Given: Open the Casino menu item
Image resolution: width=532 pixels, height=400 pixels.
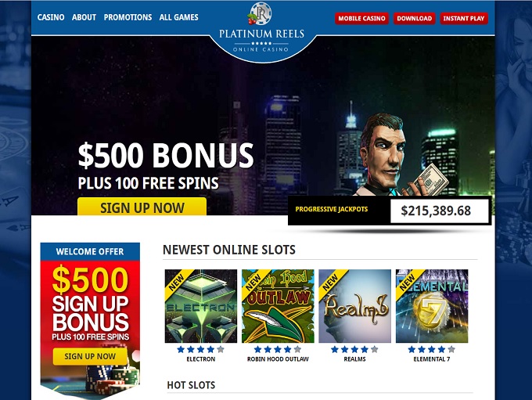Looking at the screenshot, I should (x=51, y=17).
